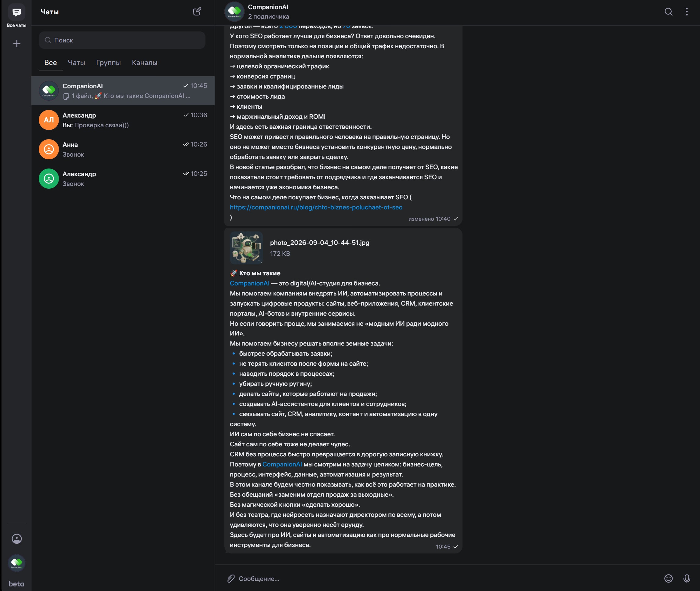Switch to the Каналы tab
700x591 pixels.
(144, 63)
